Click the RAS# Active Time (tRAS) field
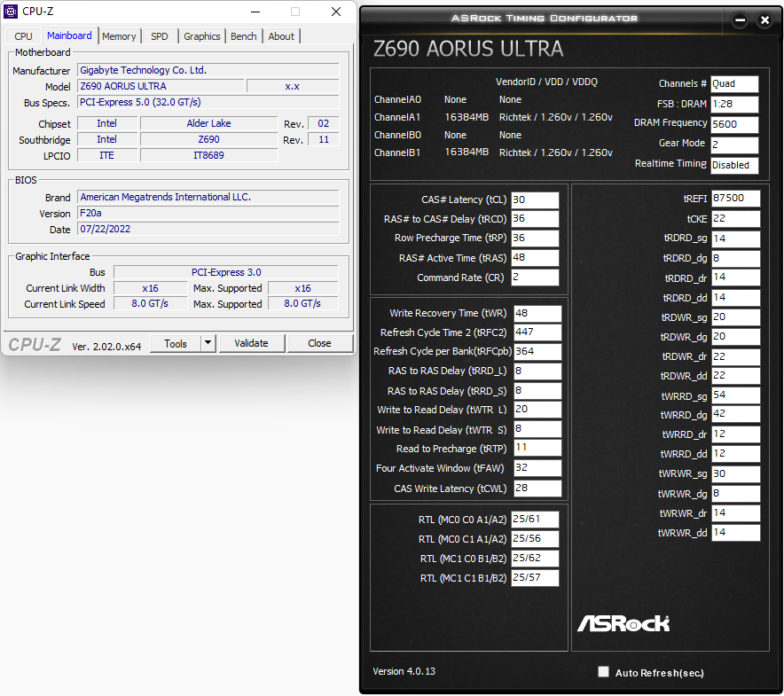The image size is (784, 696). point(535,257)
